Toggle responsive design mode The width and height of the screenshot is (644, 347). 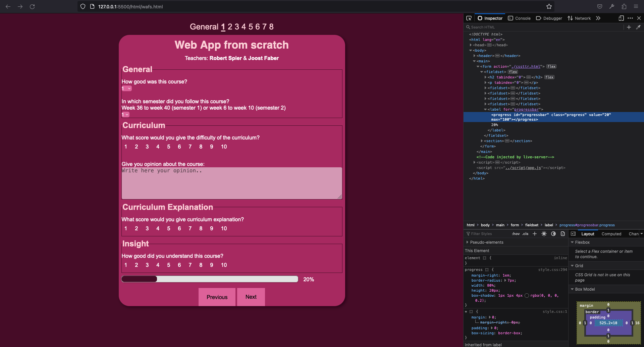click(621, 18)
